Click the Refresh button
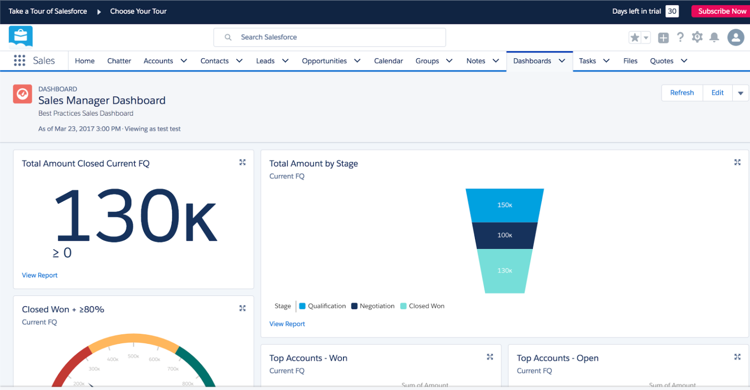Screen dimensions: 750x390 [x=682, y=93]
